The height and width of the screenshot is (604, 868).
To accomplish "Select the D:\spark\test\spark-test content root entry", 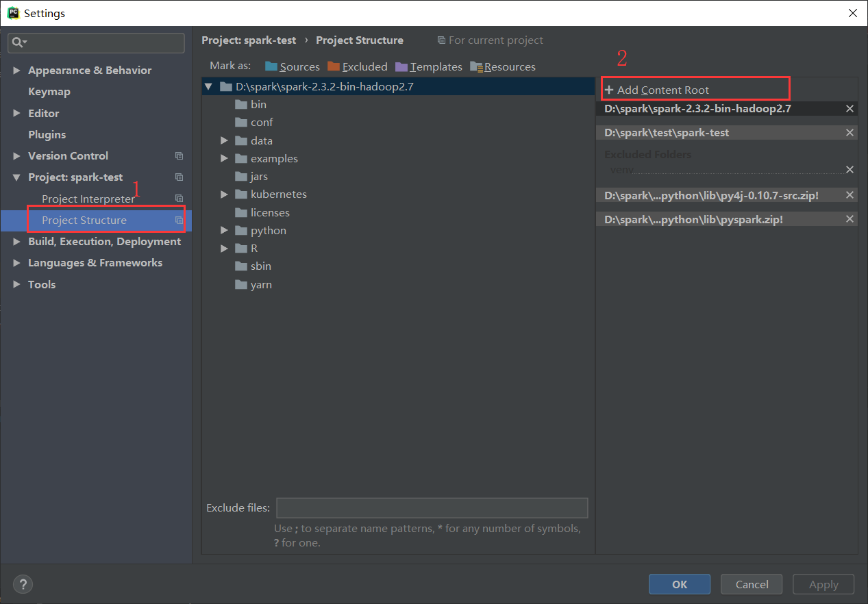I will pos(719,132).
